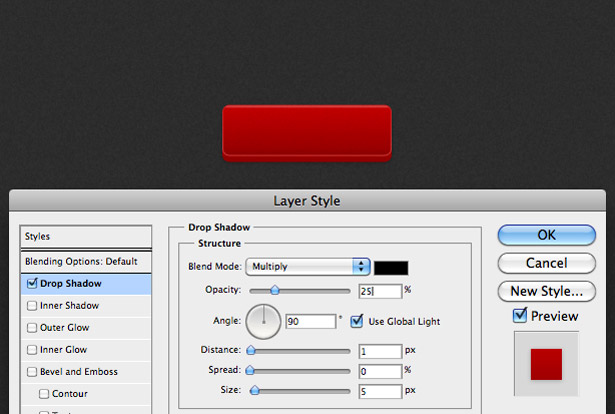615x414 pixels.
Task: Click the Spread value field
Action: coord(380,371)
